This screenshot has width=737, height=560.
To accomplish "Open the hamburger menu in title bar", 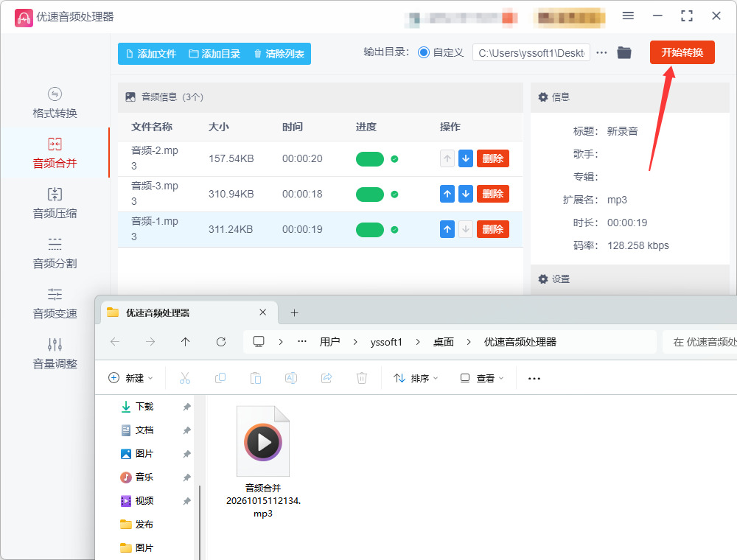I will pyautogui.click(x=628, y=16).
